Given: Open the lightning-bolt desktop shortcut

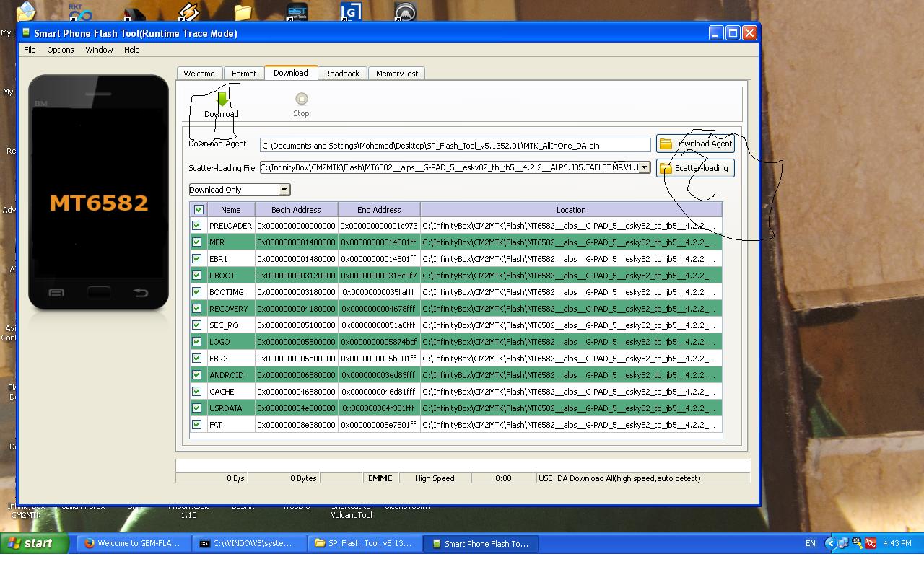Looking at the screenshot, I should 188,11.
